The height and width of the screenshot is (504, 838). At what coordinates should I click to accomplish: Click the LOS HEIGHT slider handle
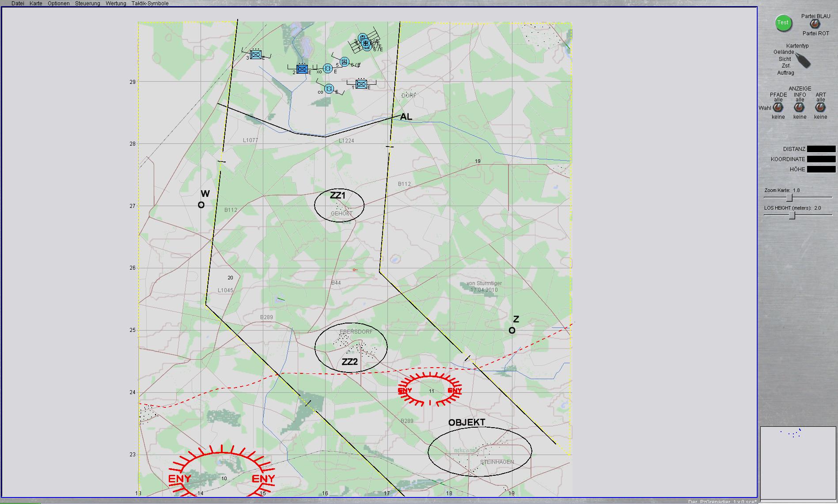pyautogui.click(x=792, y=215)
